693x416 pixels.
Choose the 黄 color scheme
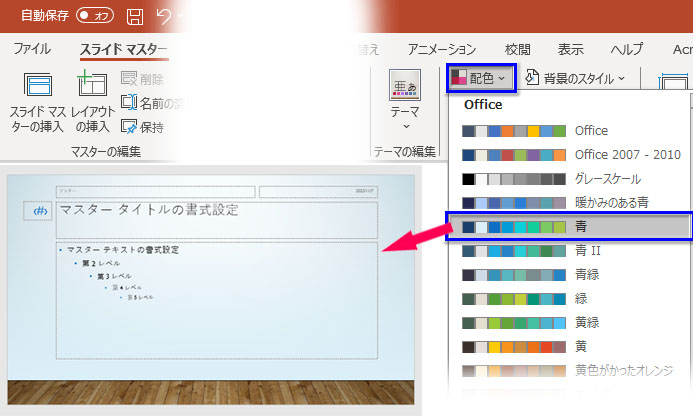(570, 346)
